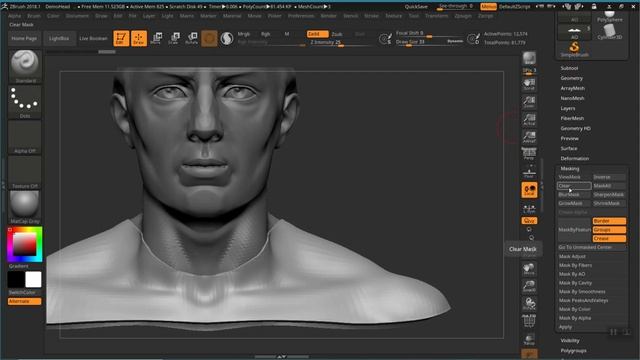
Task: Click the AAHalf icon
Action: pyautogui.click(x=529, y=137)
